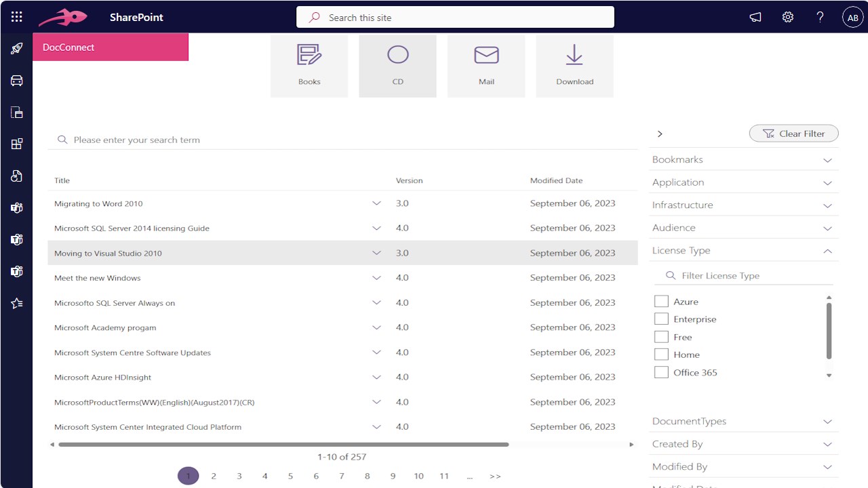Check the Office 365 license type

[661, 372]
